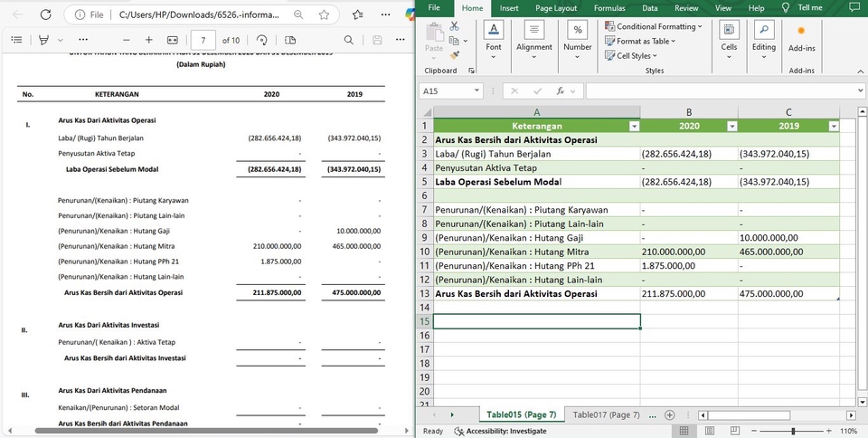Click the fit to width icon
Image resolution: width=868 pixels, height=438 pixels.
pyautogui.click(x=173, y=41)
